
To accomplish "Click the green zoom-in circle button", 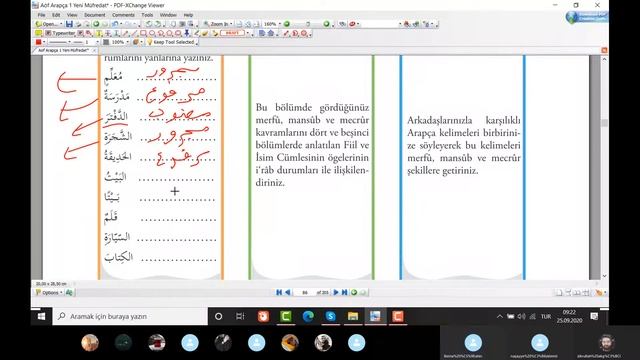I will (326, 24).
